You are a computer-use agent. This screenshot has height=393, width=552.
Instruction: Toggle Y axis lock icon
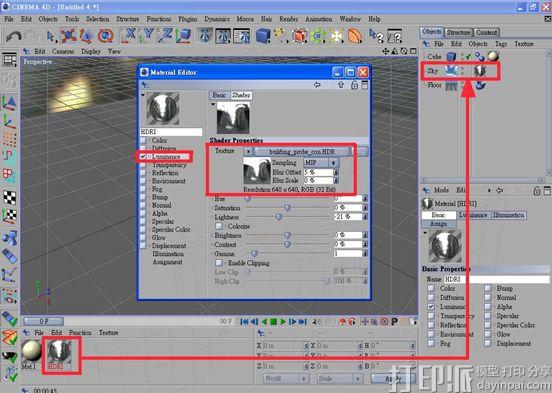click(x=146, y=35)
